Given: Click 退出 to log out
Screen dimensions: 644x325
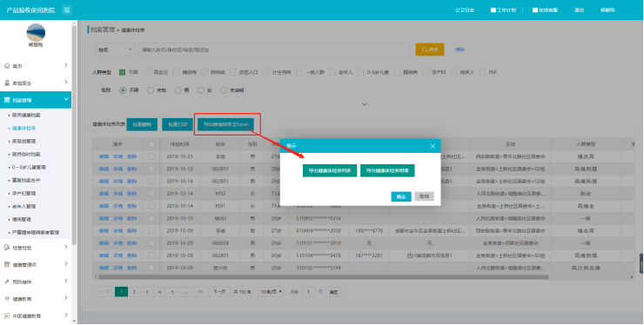Looking at the screenshot, I should tap(579, 10).
